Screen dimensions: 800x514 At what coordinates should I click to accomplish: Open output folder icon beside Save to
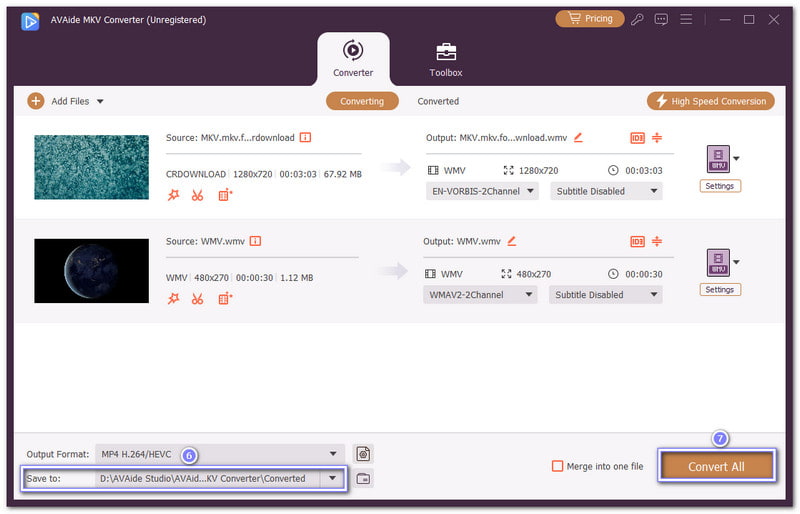[363, 479]
